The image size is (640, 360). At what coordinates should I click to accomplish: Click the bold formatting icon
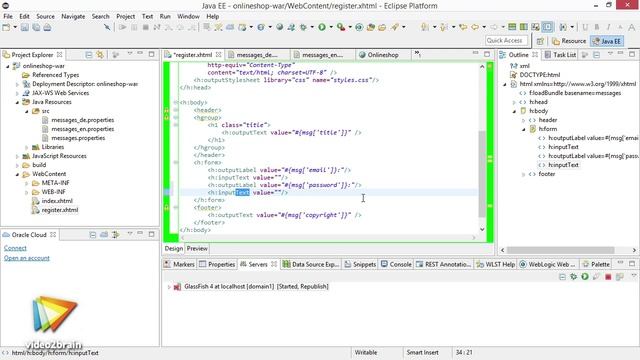tap(597, 27)
